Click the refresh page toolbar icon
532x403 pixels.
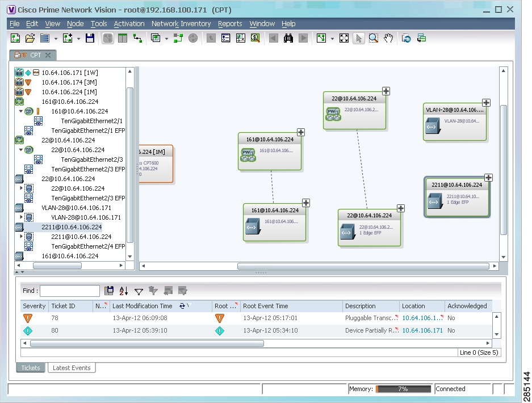point(406,38)
